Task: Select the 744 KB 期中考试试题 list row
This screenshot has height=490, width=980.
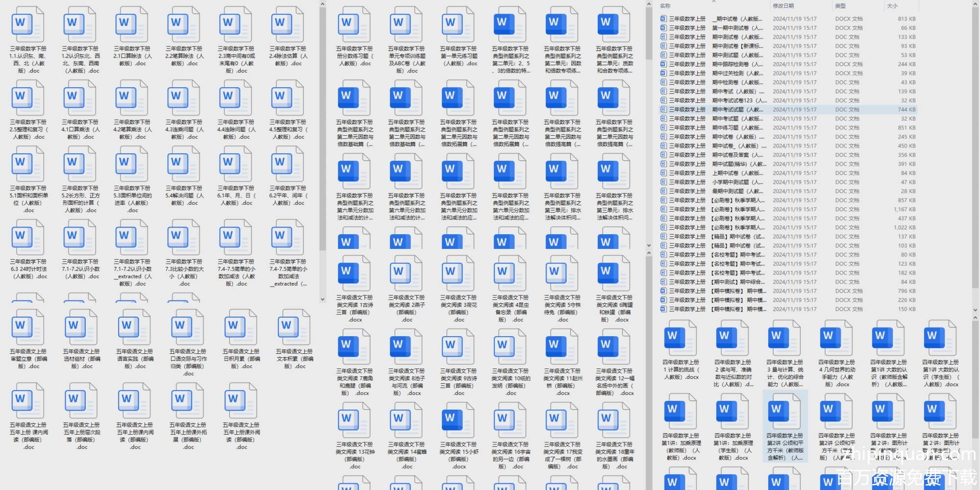Action: [x=787, y=110]
